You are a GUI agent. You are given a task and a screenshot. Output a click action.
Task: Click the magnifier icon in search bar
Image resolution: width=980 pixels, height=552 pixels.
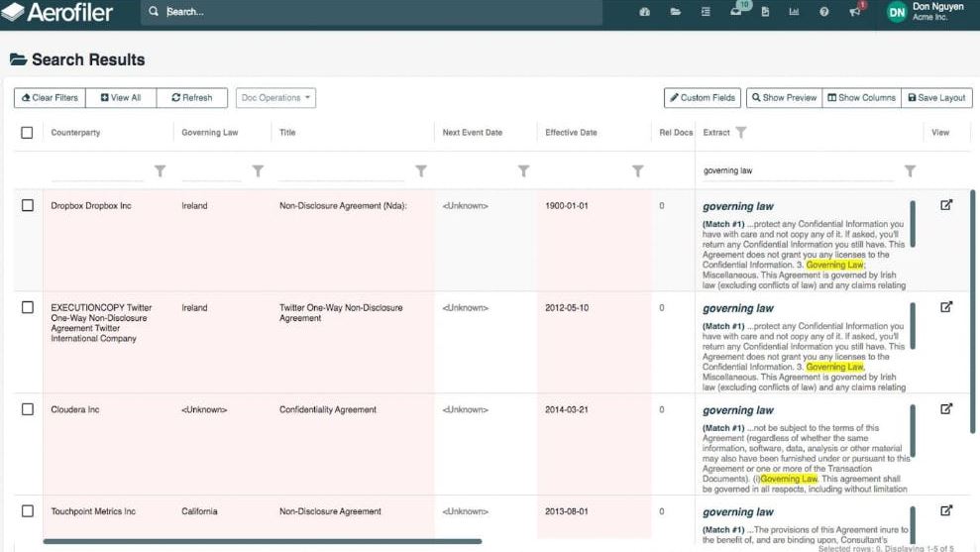154,11
